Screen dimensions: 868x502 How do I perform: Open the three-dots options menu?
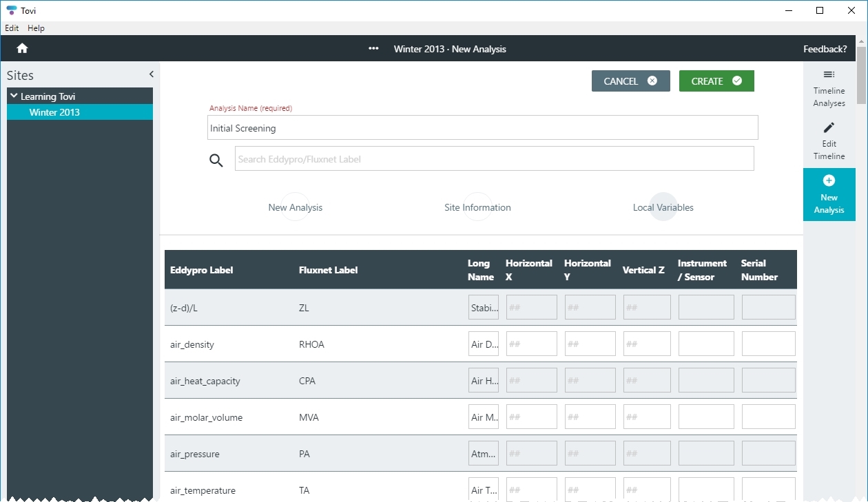point(373,49)
